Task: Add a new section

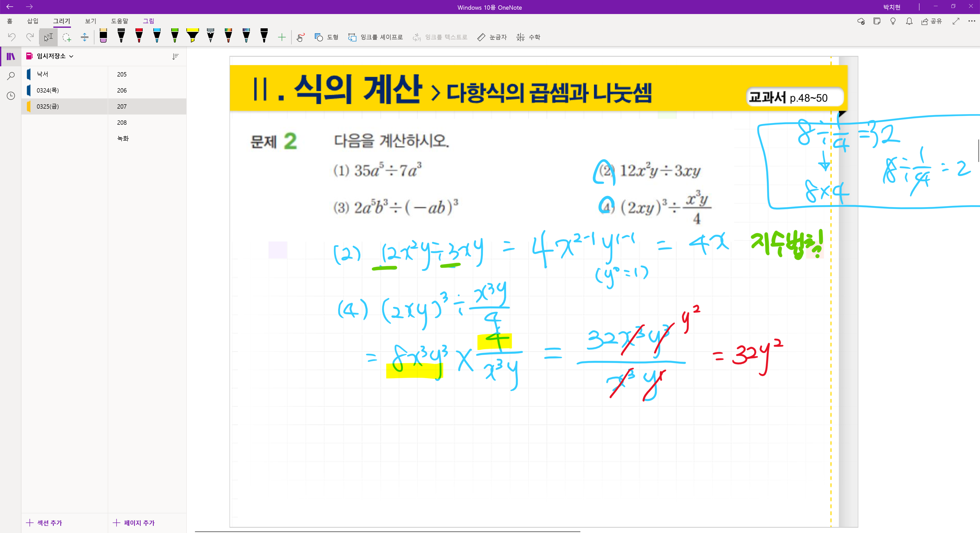Action: pos(44,523)
